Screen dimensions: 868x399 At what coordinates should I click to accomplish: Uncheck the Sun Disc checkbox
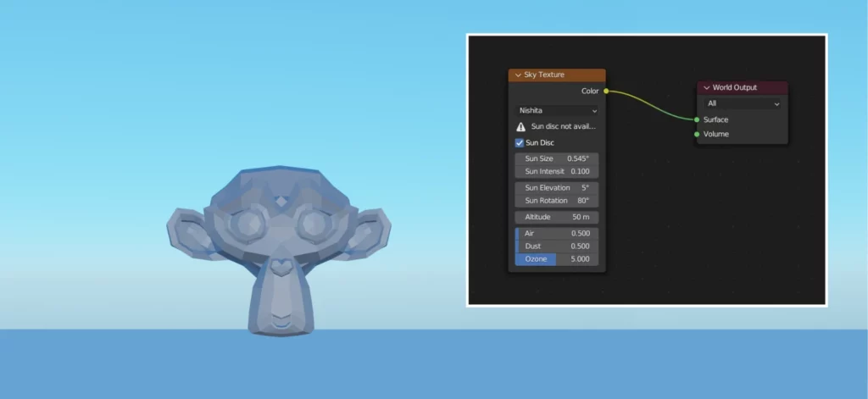[520, 143]
